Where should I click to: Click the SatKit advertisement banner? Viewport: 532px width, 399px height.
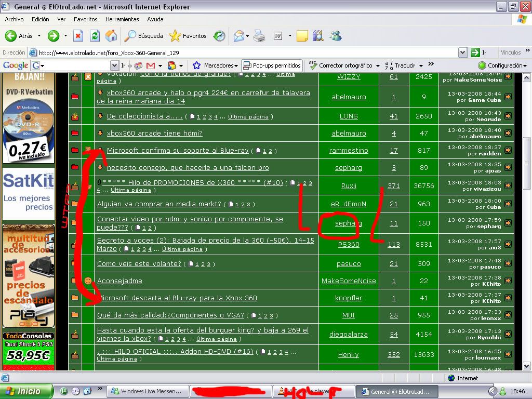pyautogui.click(x=29, y=193)
